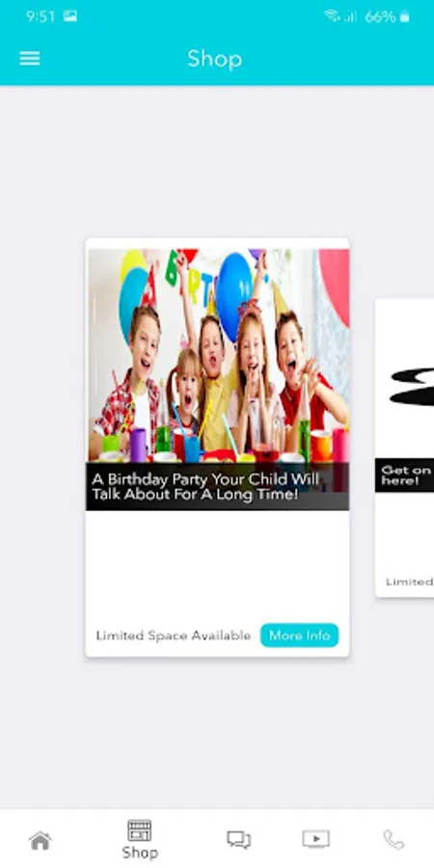Tap the Shop page title

click(215, 58)
